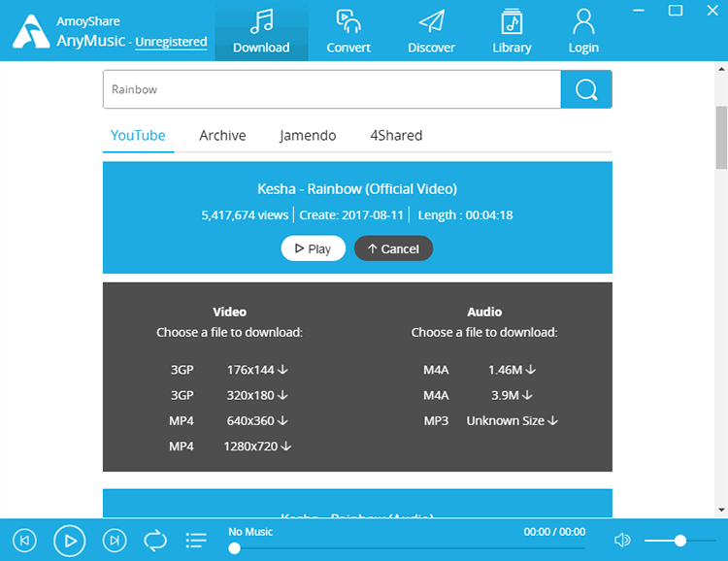Image resolution: width=728 pixels, height=561 pixels.
Task: Click the No Music track label
Action: [x=250, y=532]
